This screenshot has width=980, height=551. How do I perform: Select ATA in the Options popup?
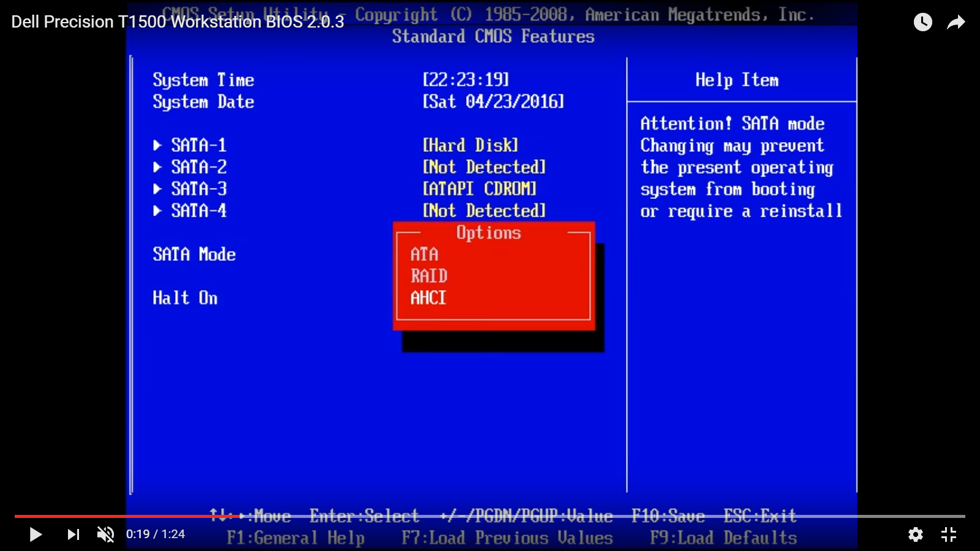[x=424, y=254]
